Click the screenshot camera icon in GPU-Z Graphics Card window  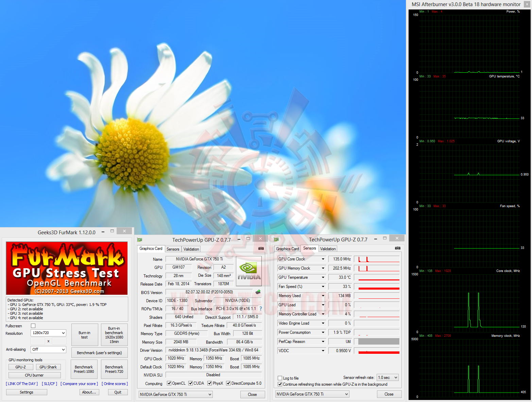coord(261,249)
